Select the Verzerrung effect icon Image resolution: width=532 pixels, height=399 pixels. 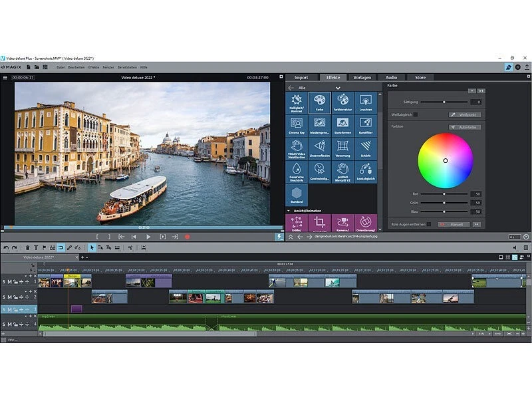click(x=342, y=146)
